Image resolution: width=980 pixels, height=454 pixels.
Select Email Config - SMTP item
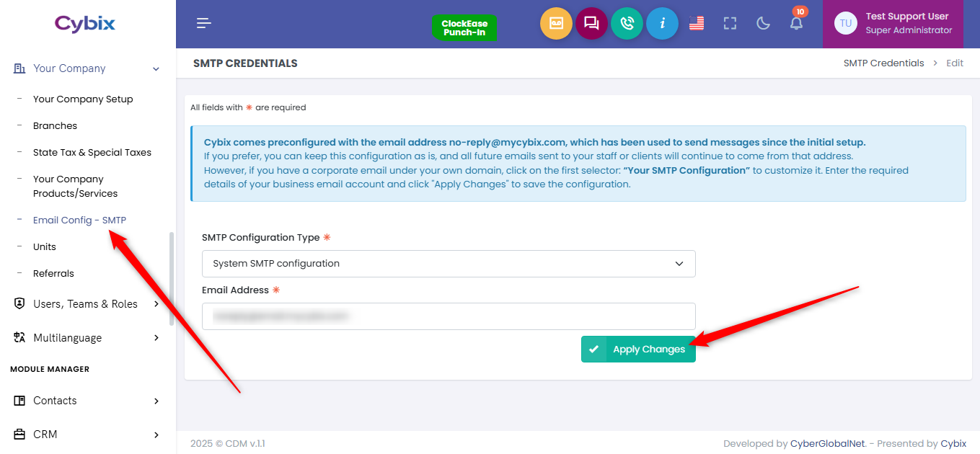pos(79,221)
